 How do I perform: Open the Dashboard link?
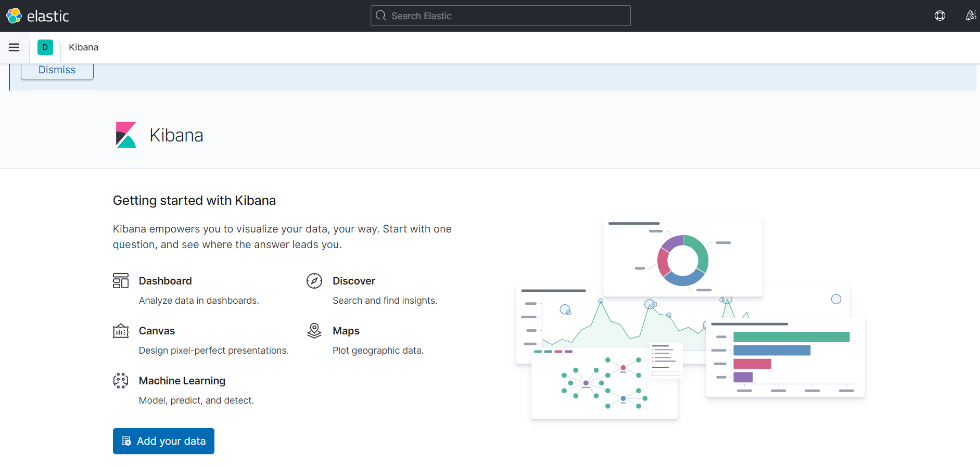[x=165, y=281]
